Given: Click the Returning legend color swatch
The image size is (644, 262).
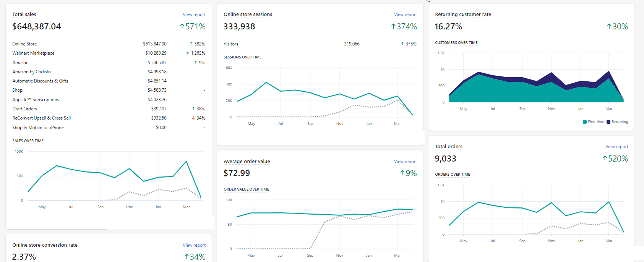Looking at the screenshot, I should (x=608, y=122).
